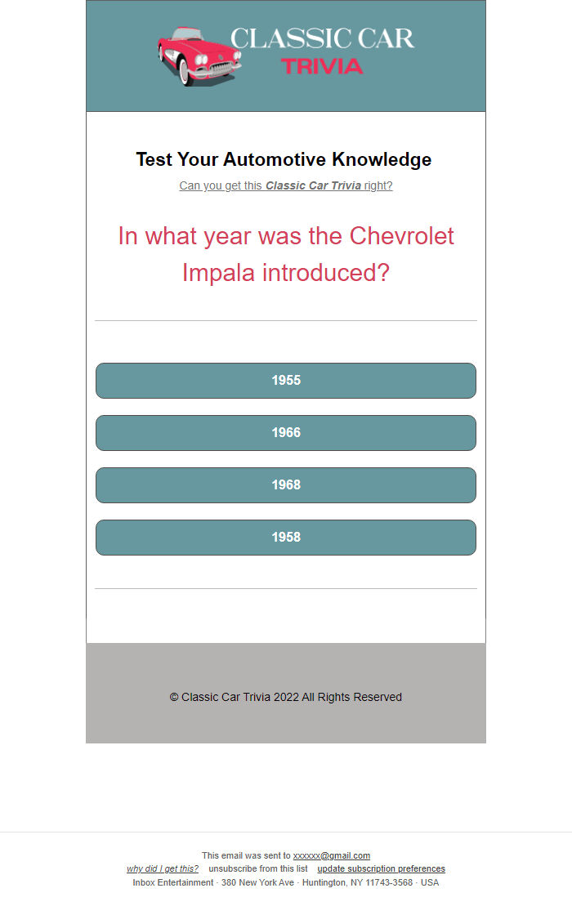Open the 'why did I get this?' link

point(163,868)
